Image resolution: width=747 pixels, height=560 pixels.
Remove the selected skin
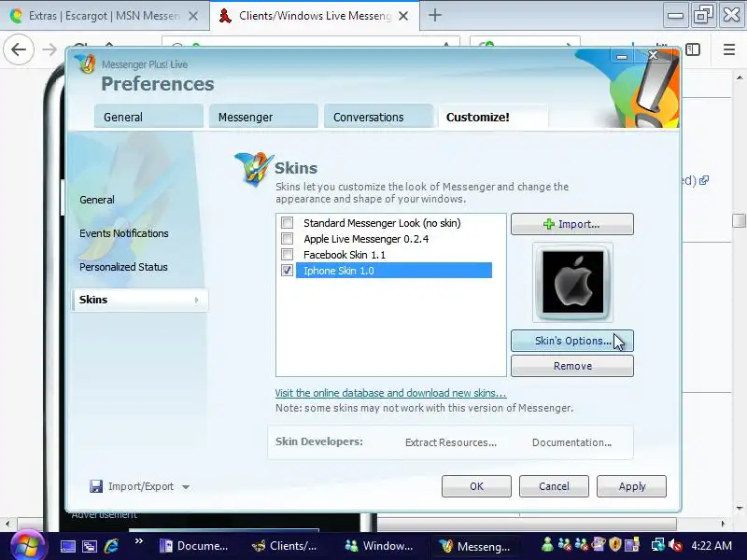click(x=572, y=366)
